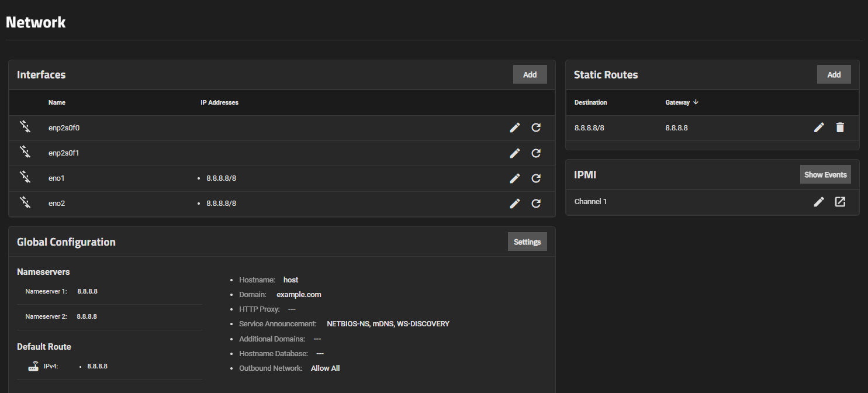This screenshot has width=868, height=393.
Task: Click refresh icon in enp2s0f1 row
Action: click(x=535, y=153)
